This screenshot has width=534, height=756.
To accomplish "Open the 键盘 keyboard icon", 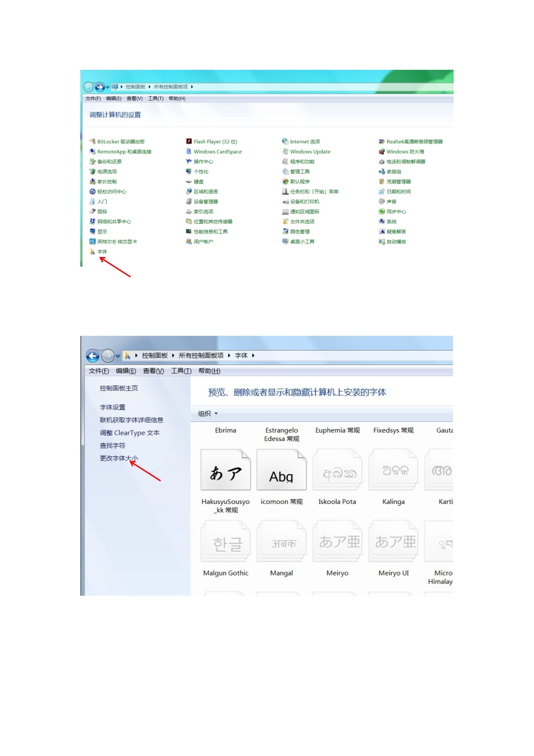I will click(189, 182).
